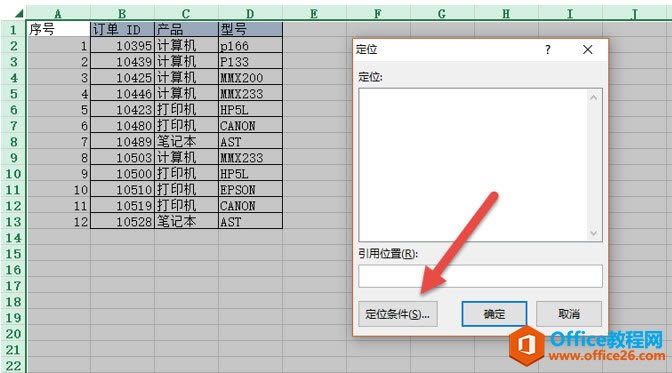
Task: Select CANON cell in row 12
Action: (x=250, y=205)
